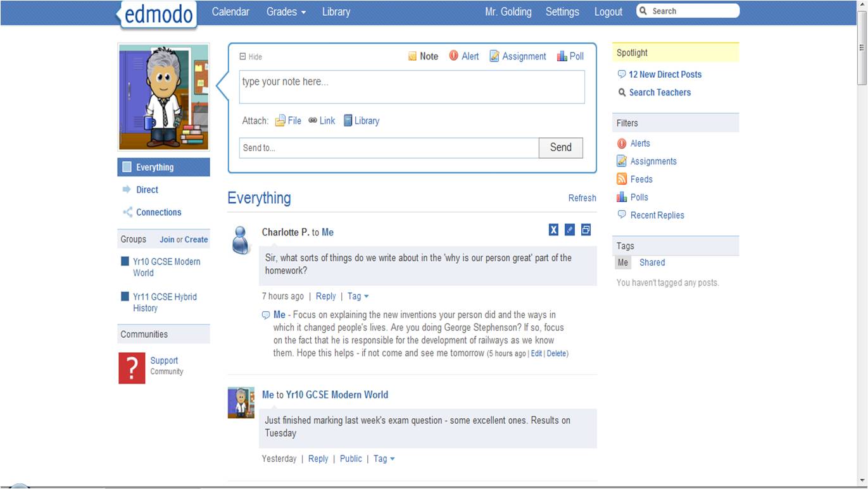
Task: Open the Library page
Action: pyautogui.click(x=336, y=11)
